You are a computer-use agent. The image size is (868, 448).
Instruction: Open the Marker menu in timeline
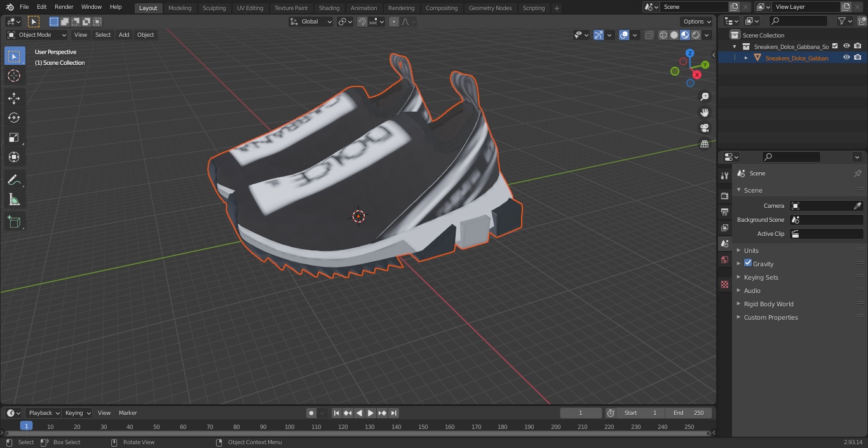[128, 413]
